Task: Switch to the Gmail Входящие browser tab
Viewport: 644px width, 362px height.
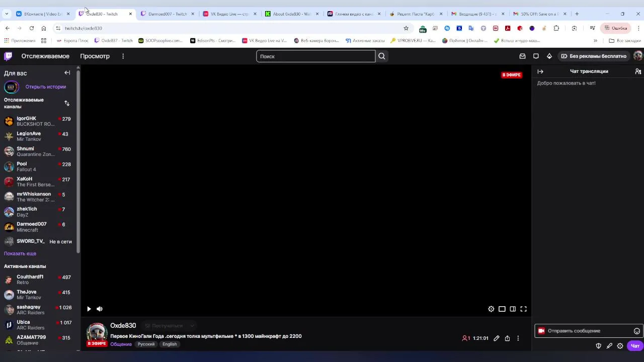Action: [478, 14]
